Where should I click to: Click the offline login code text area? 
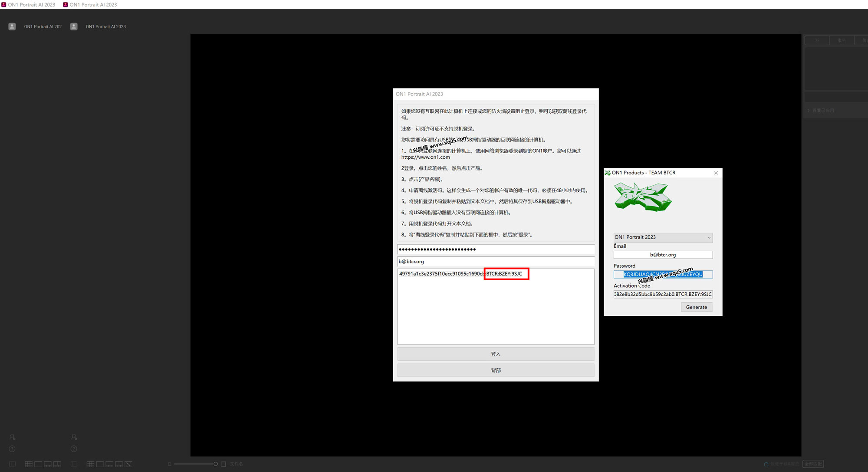coord(496,307)
